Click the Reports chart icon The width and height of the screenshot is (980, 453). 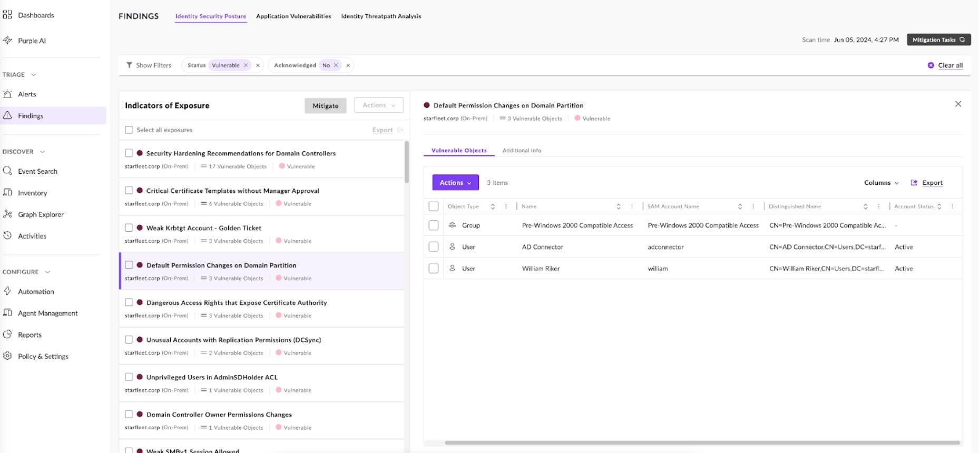point(7,334)
